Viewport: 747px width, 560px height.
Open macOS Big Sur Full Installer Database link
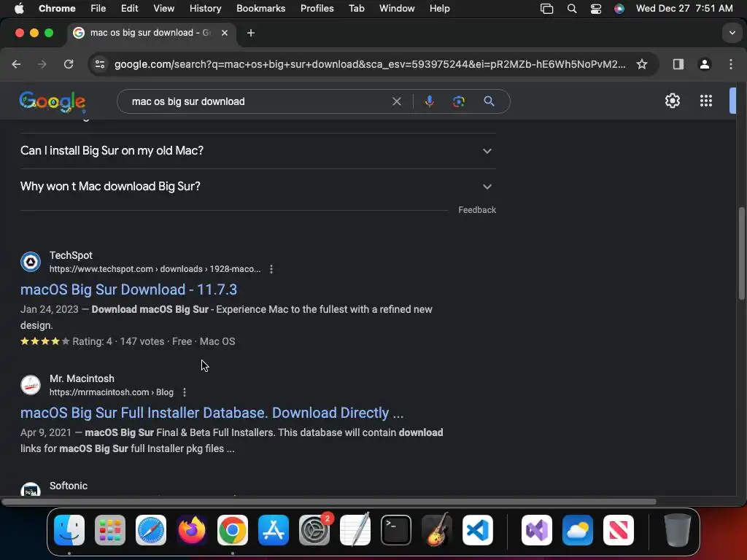click(212, 413)
